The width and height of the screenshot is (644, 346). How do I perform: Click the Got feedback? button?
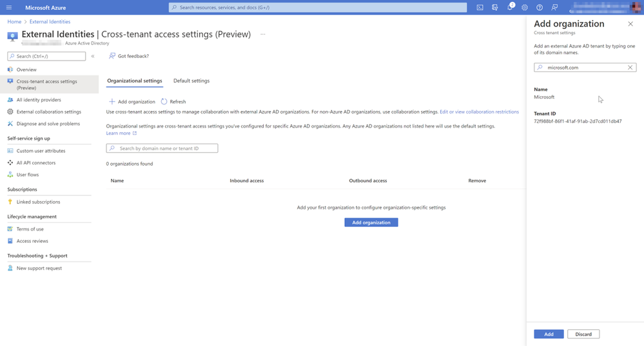[129, 56]
